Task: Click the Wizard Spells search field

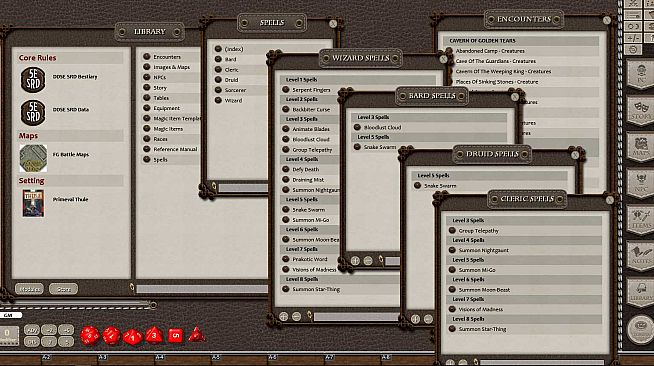Action: (356, 317)
